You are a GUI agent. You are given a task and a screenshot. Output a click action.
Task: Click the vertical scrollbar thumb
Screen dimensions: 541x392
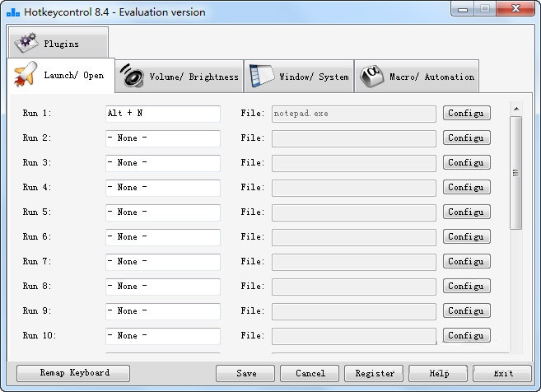pyautogui.click(x=516, y=172)
